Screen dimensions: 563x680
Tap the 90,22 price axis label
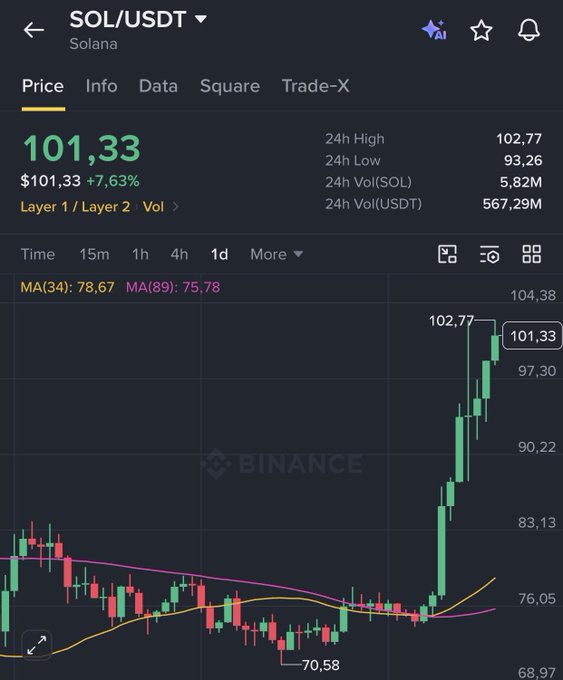(x=537, y=447)
